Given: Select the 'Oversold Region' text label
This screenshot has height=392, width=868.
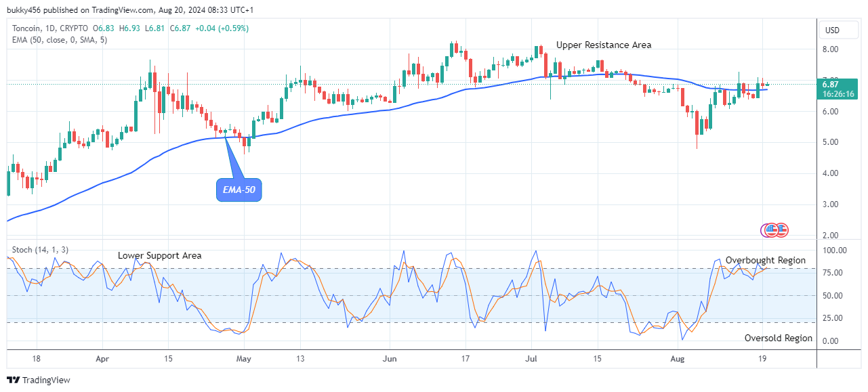Looking at the screenshot, I should (x=778, y=338).
